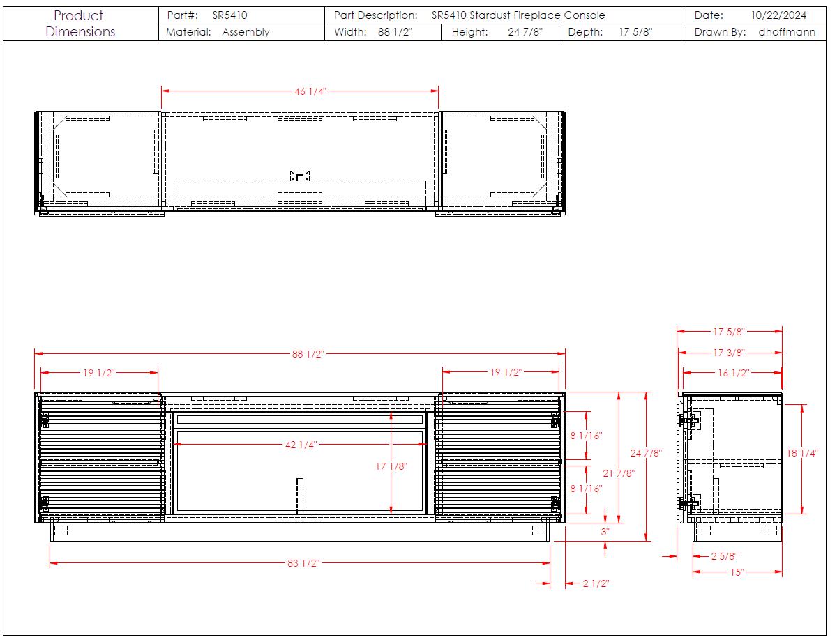The image size is (837, 644).
Task: Click the 16 1/2" side view dimension
Action: pyautogui.click(x=733, y=373)
